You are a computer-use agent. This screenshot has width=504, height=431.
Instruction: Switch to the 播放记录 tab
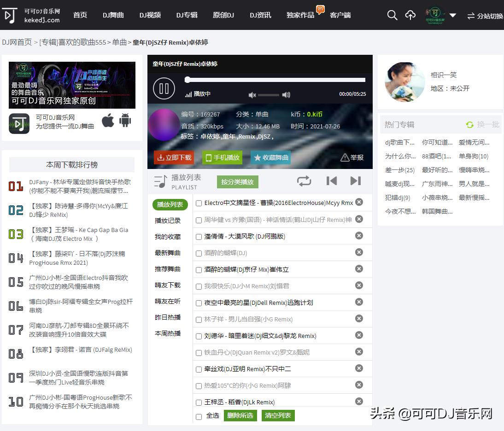[x=168, y=221]
